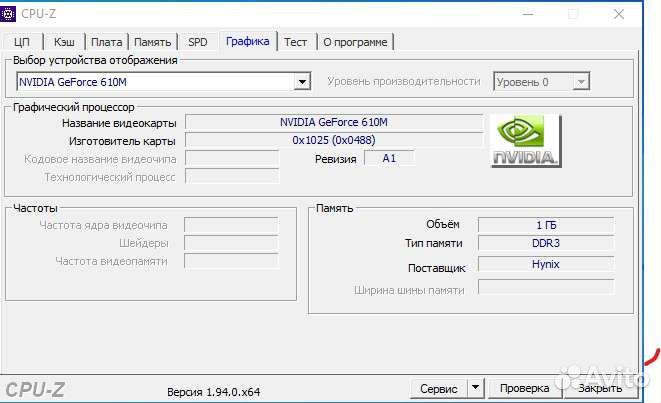Click the Уровень производительности label

404,81
